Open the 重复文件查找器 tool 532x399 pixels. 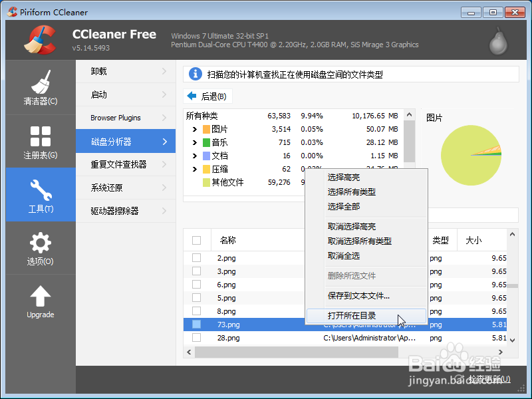pyautogui.click(x=126, y=164)
